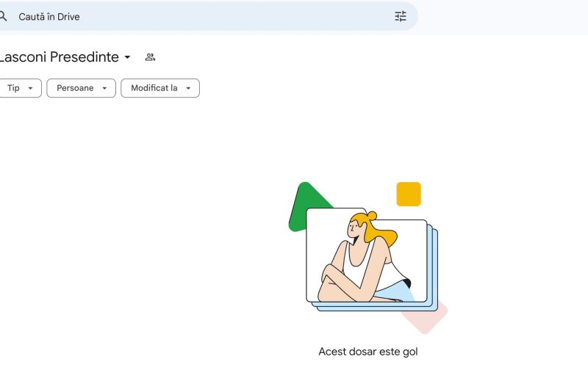This screenshot has width=588, height=392.
Task: Click the caret arrow inside the Tip chip
Action: coord(30,88)
